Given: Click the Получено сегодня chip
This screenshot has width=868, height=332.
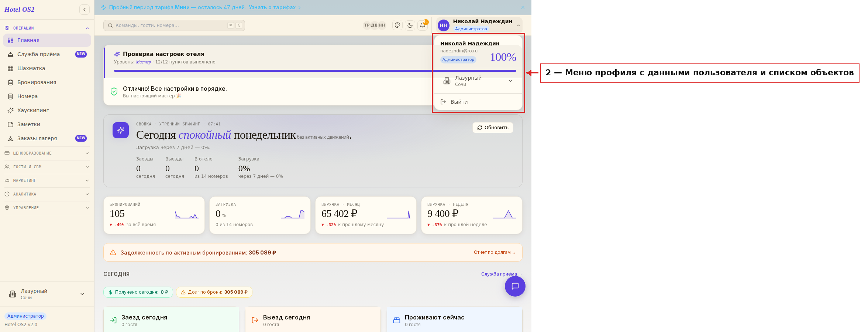Looking at the screenshot, I should pyautogui.click(x=138, y=292).
